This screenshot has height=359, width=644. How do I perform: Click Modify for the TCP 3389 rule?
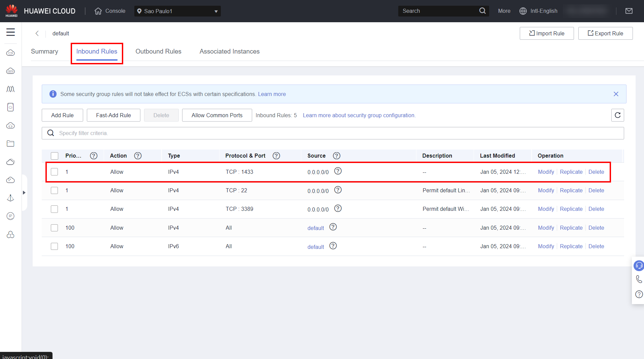click(x=546, y=209)
